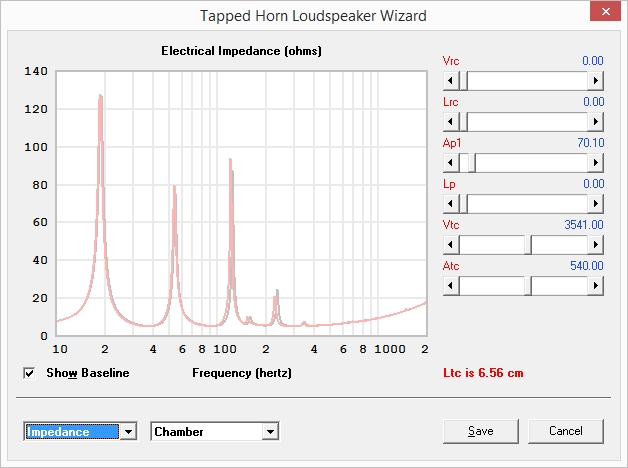This screenshot has width=628, height=468.
Task: Click the Atc slider thumb
Action: click(528, 285)
